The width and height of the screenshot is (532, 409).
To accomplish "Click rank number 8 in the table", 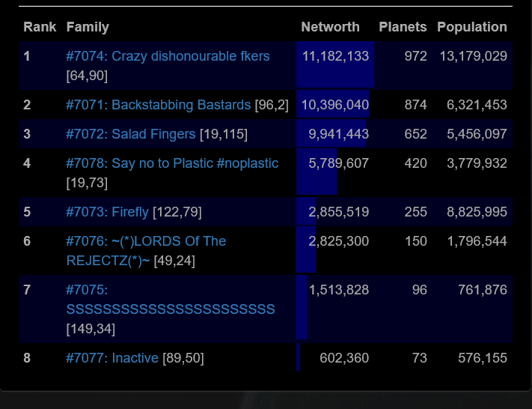I will [x=27, y=358].
